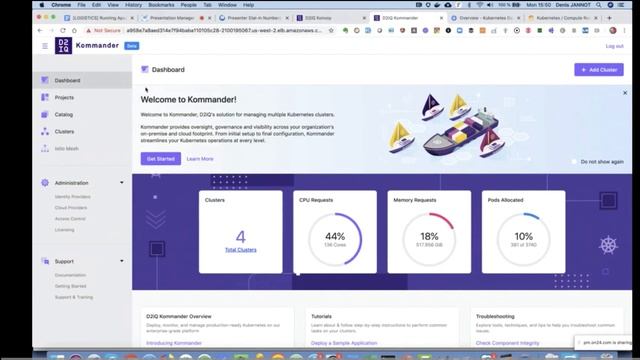
Task: Switch to the Overview Kubernetes tab
Action: 486,18
